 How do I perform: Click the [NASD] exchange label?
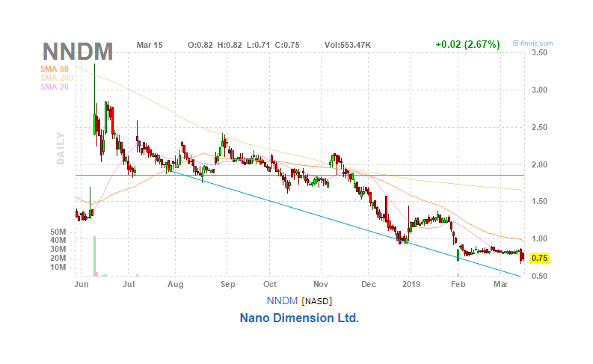[x=316, y=301]
